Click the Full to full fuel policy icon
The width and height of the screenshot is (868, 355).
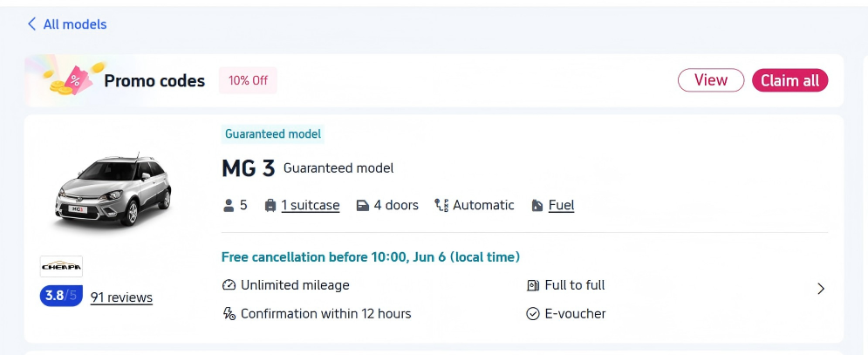click(x=532, y=285)
